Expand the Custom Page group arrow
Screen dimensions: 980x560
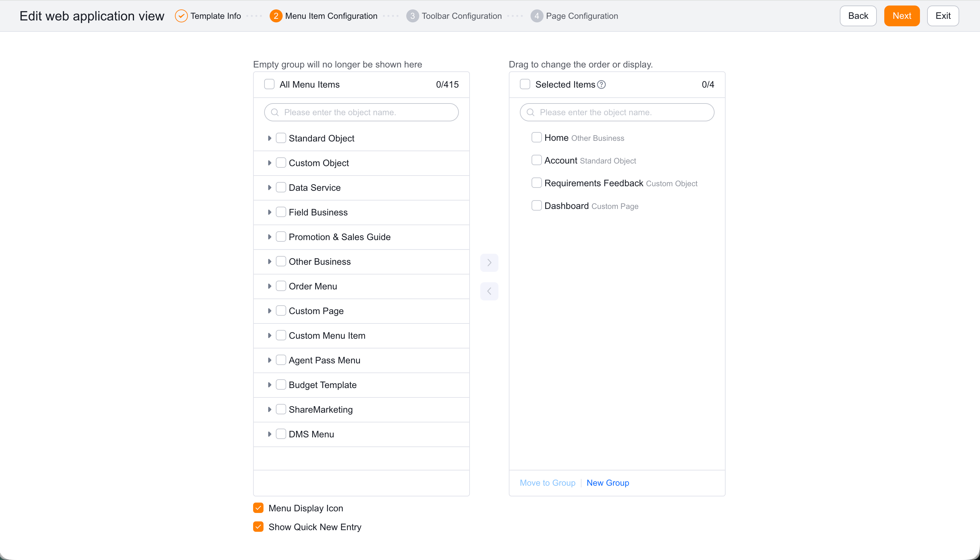(269, 310)
